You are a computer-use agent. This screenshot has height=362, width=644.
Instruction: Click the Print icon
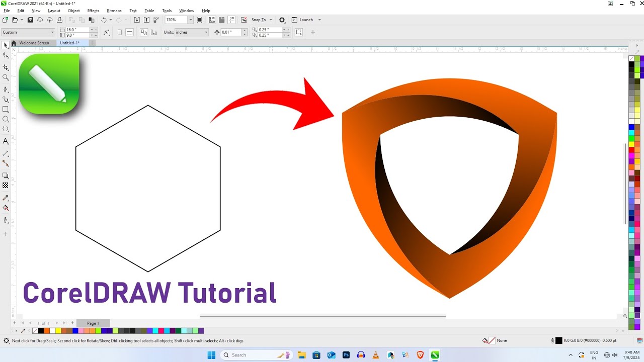[59, 20]
